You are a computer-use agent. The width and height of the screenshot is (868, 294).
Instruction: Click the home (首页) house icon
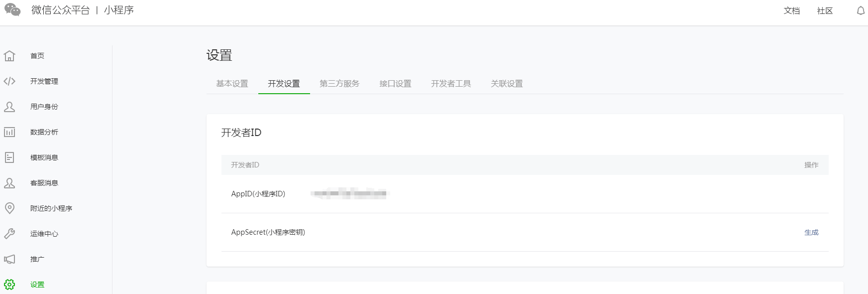coord(9,56)
